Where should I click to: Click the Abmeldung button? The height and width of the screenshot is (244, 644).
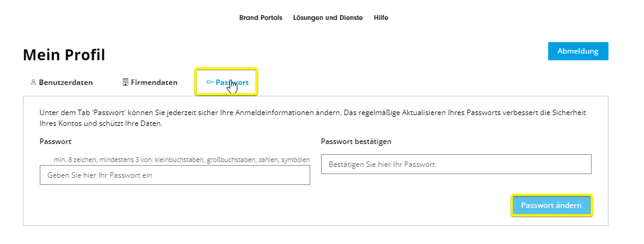tap(578, 51)
